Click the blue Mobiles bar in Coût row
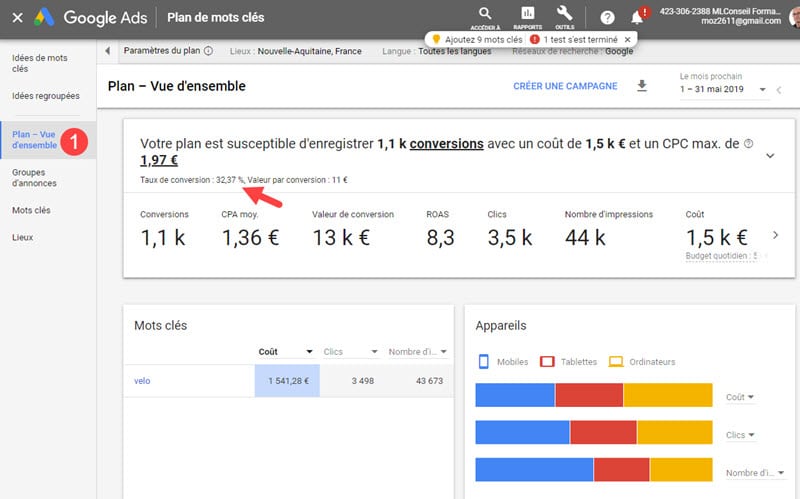800x499 pixels. pos(514,394)
